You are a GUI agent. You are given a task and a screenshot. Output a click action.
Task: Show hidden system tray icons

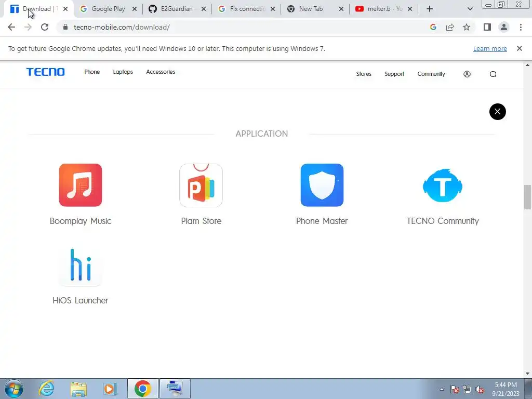point(442,389)
